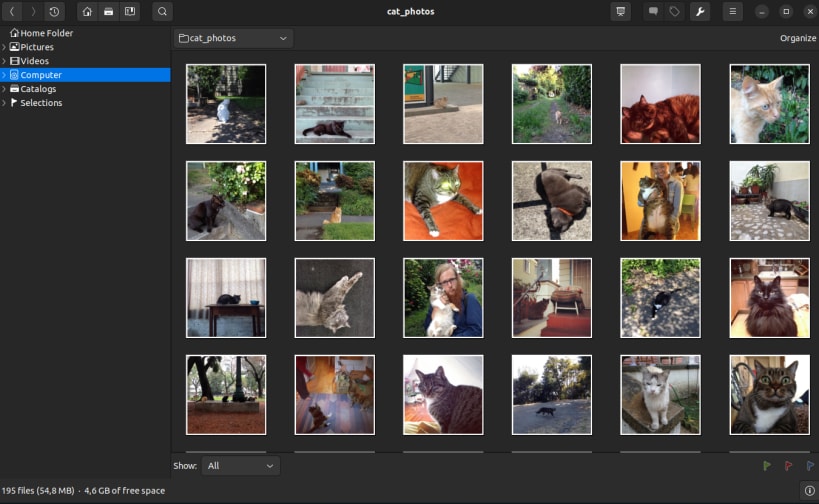Show selection 1 with the green flag
The width and height of the screenshot is (819, 504).
point(767,465)
